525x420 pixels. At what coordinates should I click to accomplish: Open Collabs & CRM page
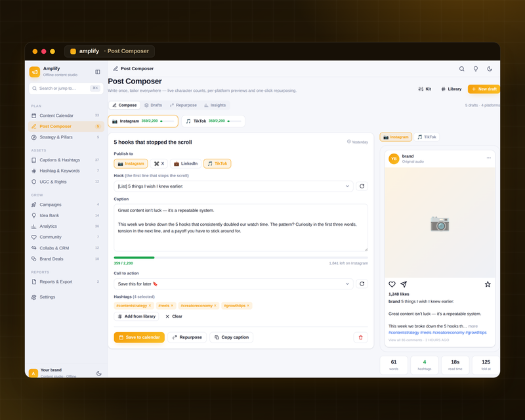pyautogui.click(x=66, y=248)
